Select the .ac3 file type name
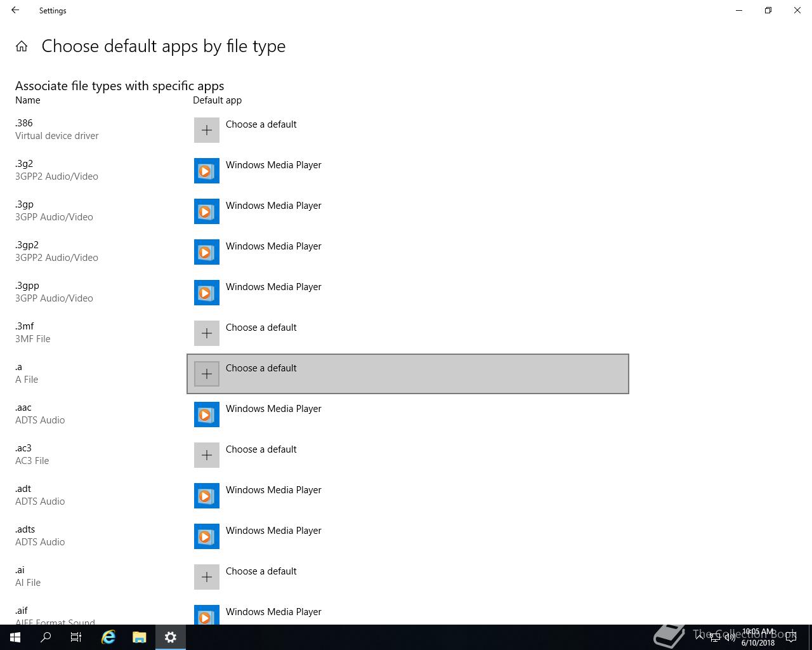The height and width of the screenshot is (650, 812). point(23,448)
